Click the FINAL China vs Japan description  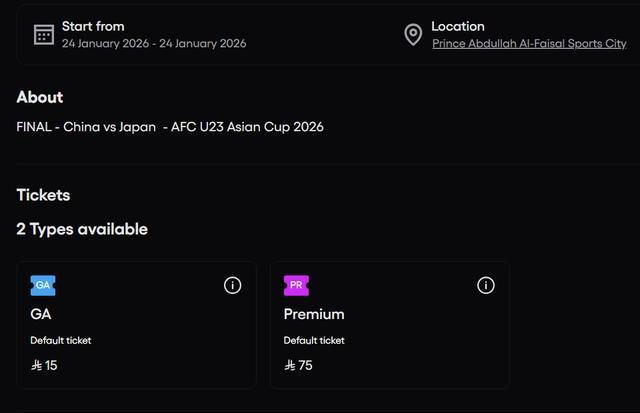tap(170, 127)
